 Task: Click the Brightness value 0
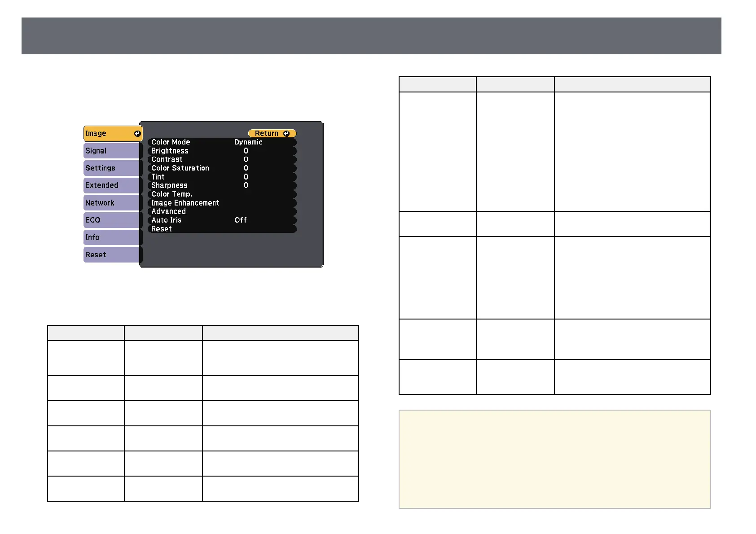[x=246, y=151]
